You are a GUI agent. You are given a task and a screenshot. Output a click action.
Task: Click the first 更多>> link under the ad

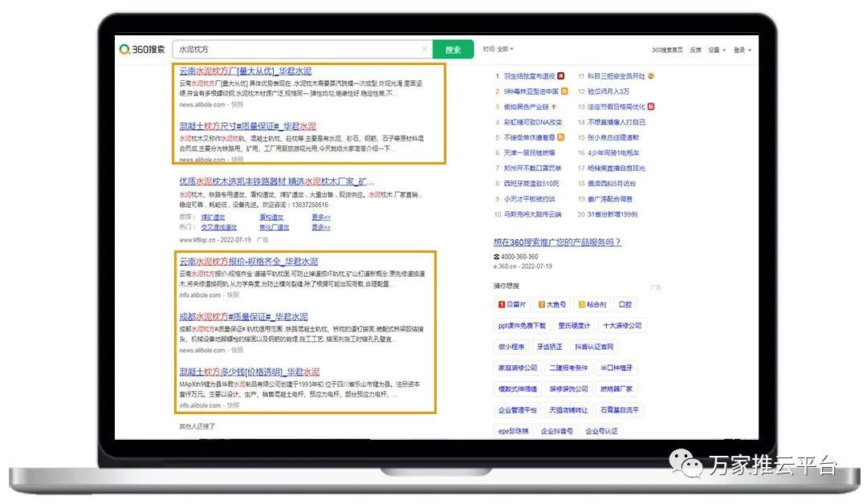(321, 217)
